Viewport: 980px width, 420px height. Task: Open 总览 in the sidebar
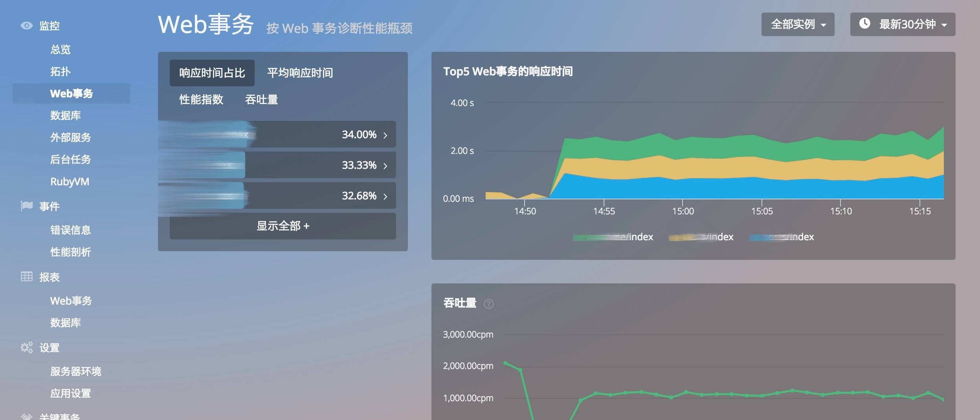click(61, 49)
